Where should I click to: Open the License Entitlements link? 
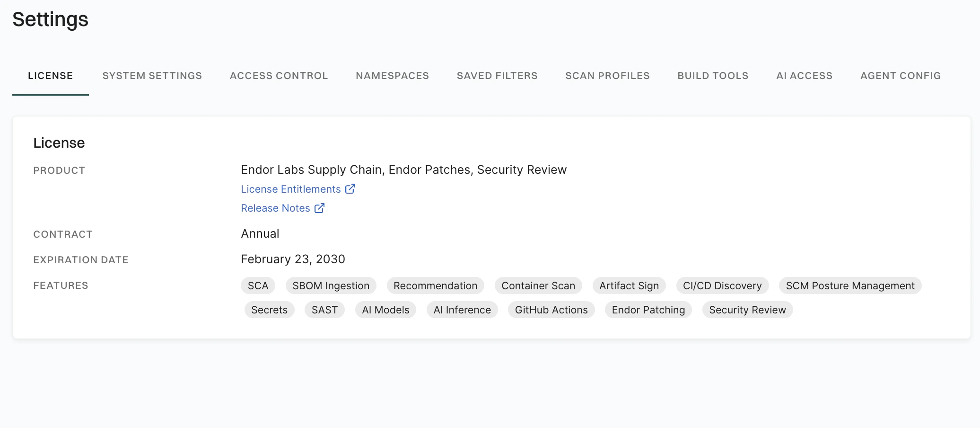click(x=290, y=189)
